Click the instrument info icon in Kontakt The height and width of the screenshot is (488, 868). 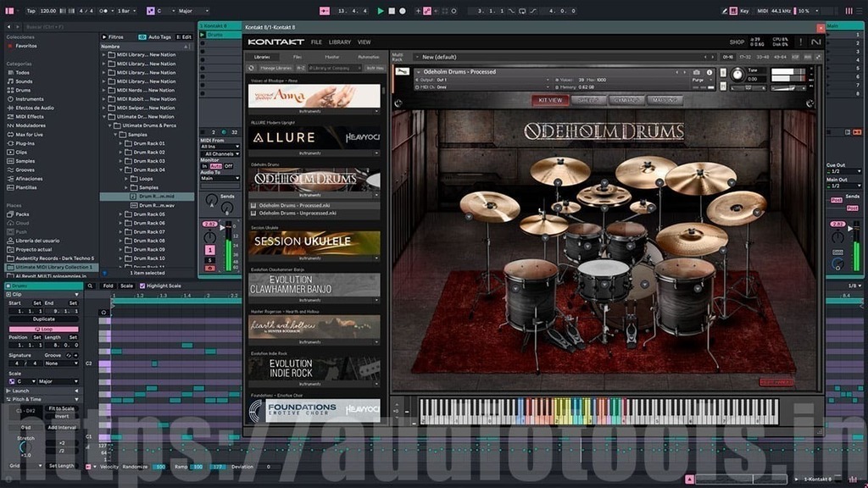(x=709, y=73)
